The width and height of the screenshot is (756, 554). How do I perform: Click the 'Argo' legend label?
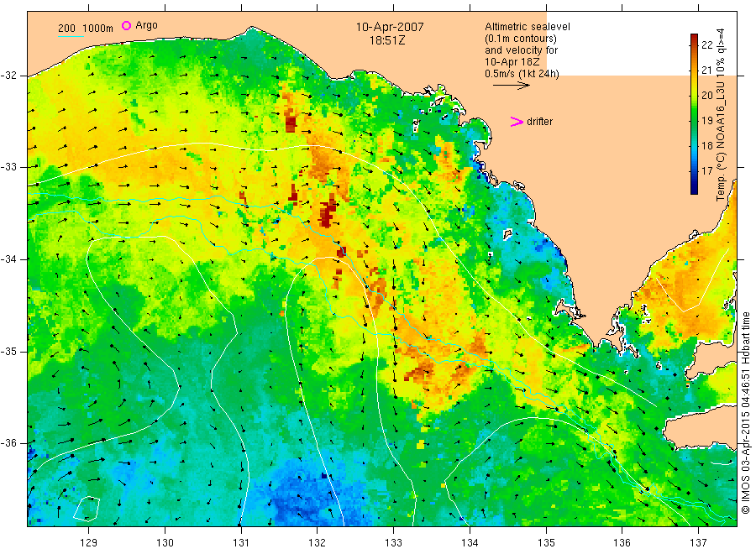pos(146,25)
